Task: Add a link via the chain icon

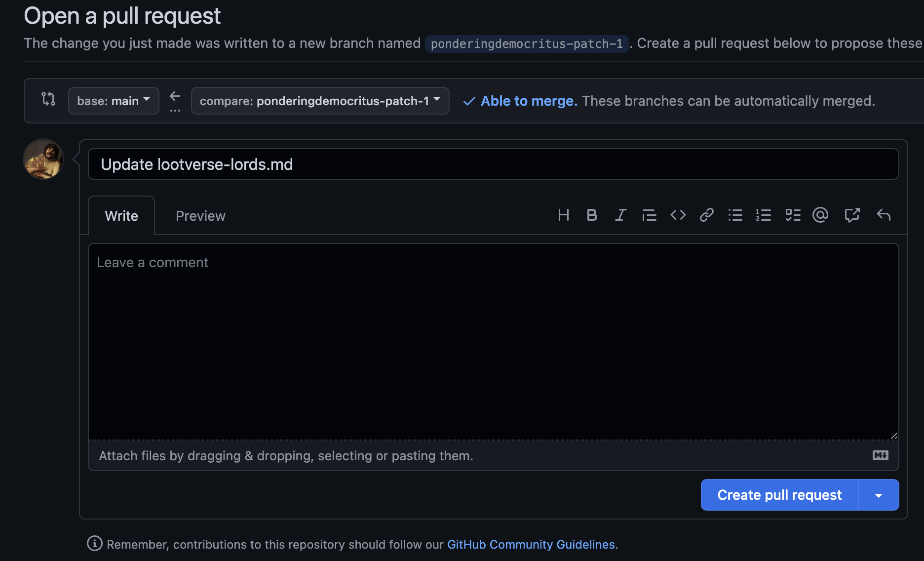Action: click(707, 215)
